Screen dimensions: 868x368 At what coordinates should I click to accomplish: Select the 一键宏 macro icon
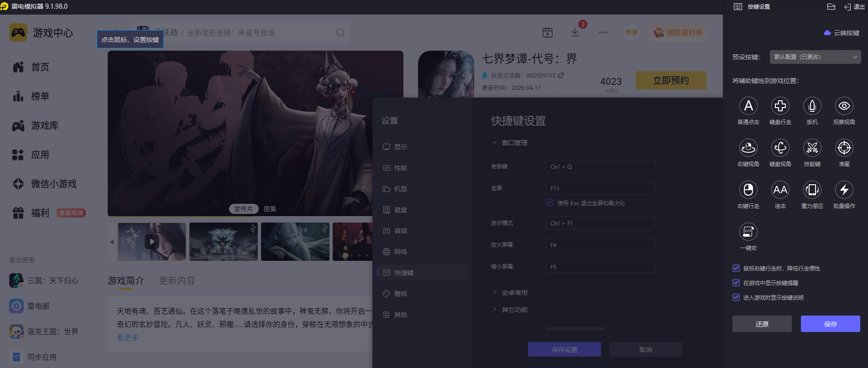(x=748, y=232)
